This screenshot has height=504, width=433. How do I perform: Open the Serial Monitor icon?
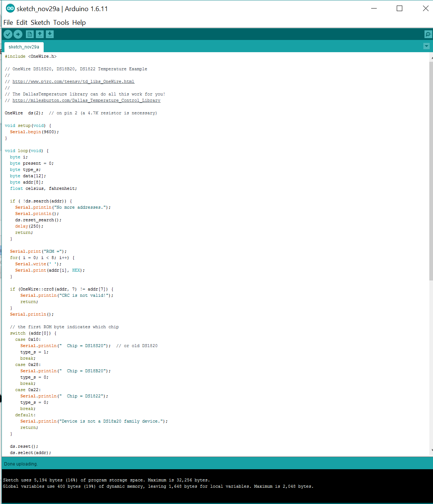tap(428, 34)
